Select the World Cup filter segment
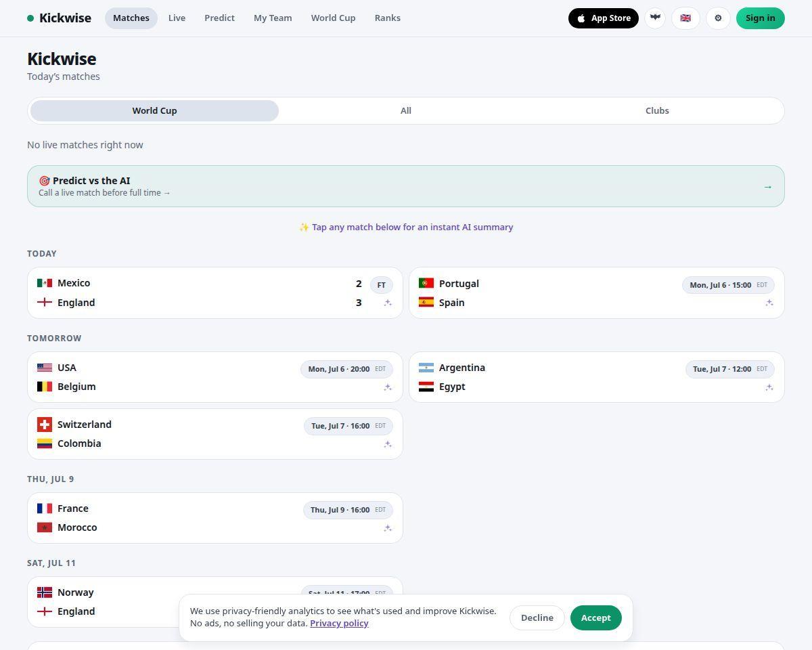812x650 pixels. (x=154, y=110)
